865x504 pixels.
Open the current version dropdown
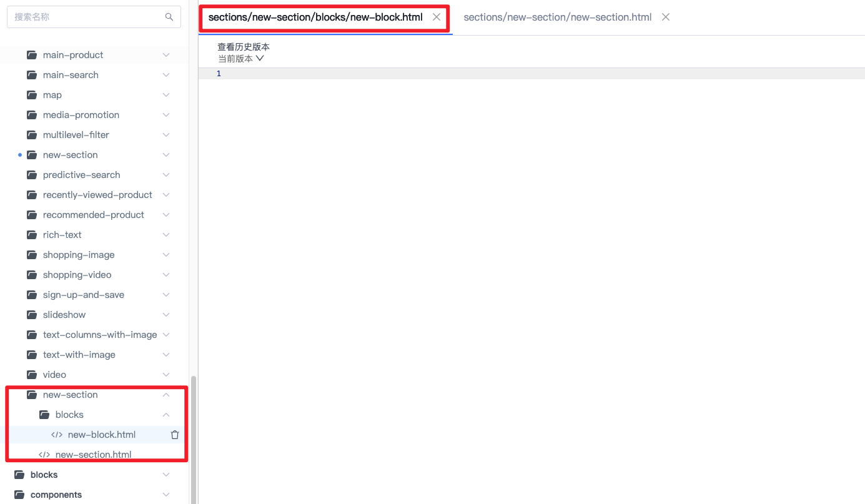tap(241, 59)
